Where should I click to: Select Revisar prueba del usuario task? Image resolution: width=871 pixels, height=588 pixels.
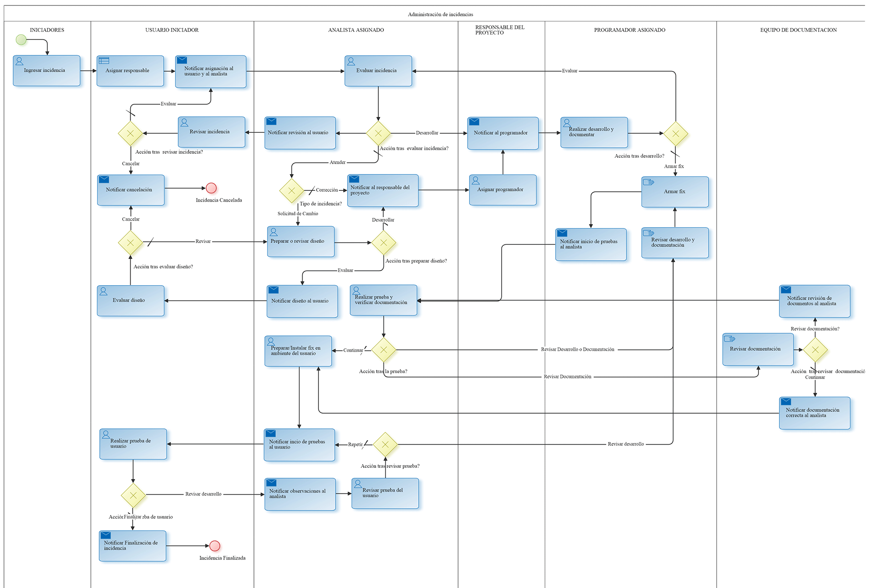tap(385, 493)
